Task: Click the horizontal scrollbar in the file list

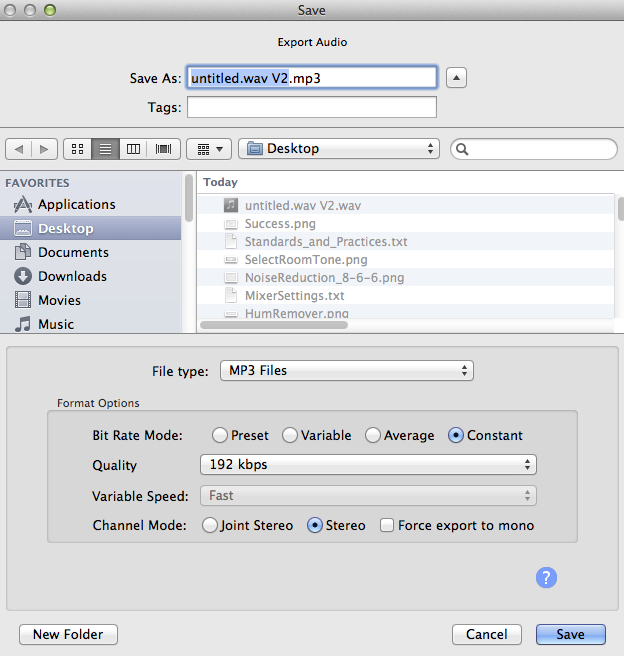Action: (274, 325)
